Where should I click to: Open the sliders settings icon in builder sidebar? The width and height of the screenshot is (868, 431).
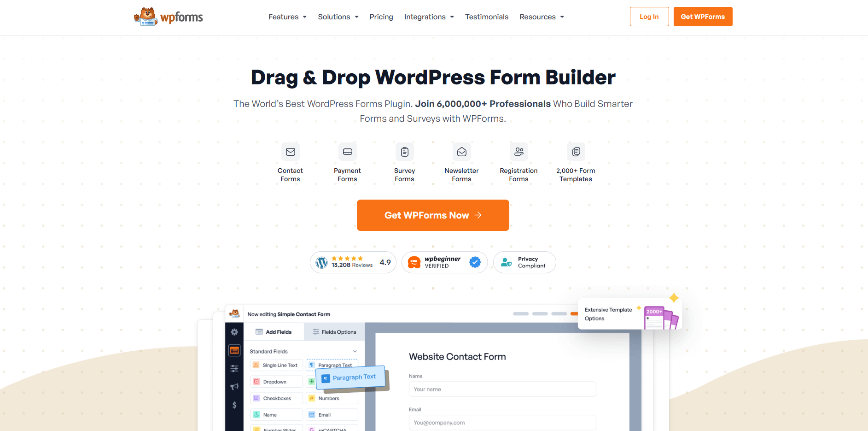[234, 368]
